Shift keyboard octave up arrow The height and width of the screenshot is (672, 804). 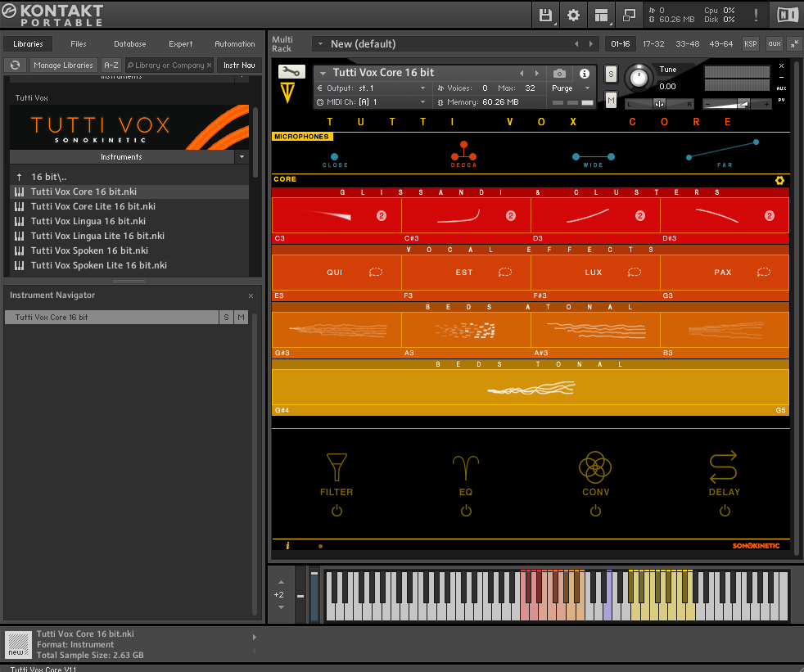pyautogui.click(x=281, y=582)
